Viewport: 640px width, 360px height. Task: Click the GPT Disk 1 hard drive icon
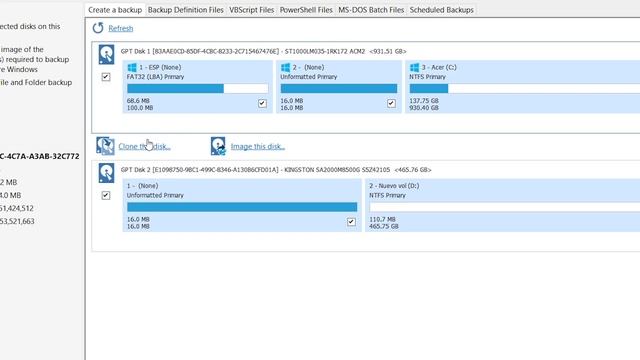click(106, 55)
